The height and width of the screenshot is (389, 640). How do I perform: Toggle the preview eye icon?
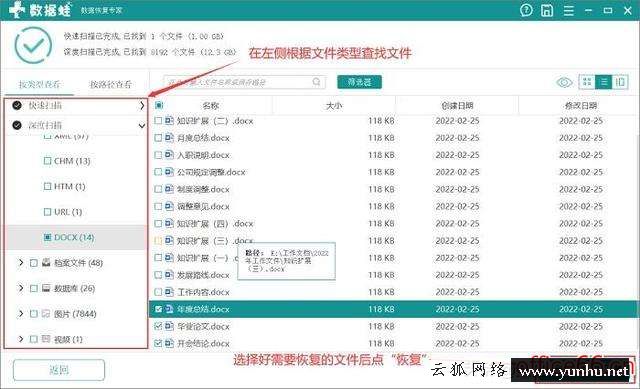(564, 82)
